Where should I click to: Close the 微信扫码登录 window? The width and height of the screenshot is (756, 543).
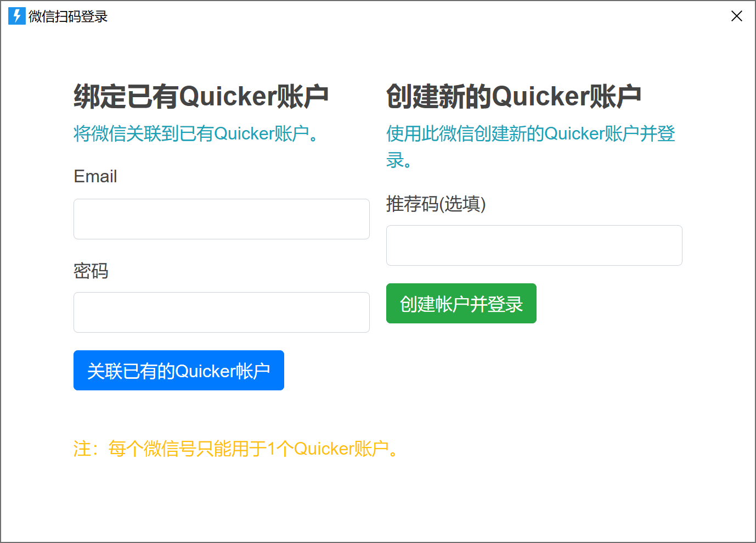(x=736, y=16)
